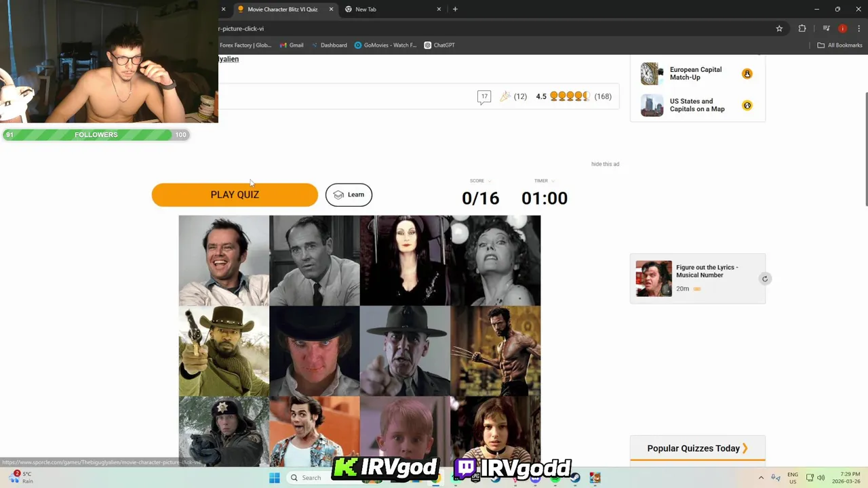The height and width of the screenshot is (488, 868).
Task: Expand the SCORE dropdown arrow
Action: pyautogui.click(x=490, y=181)
